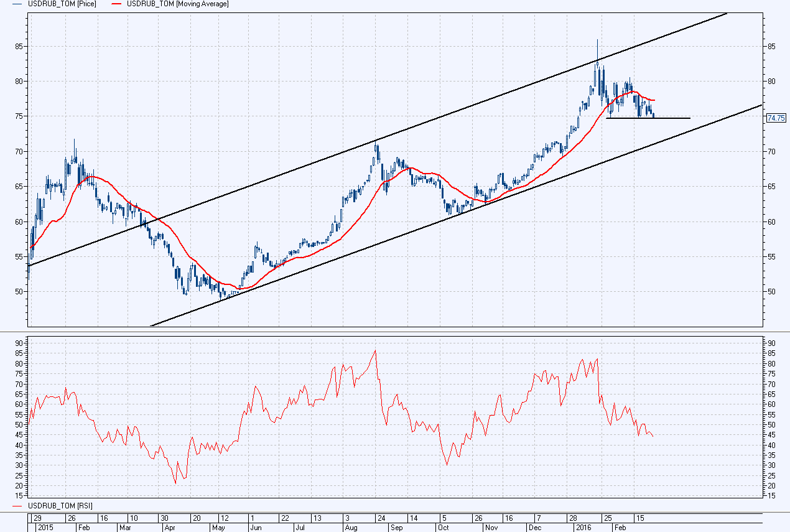Click the Mar month label
Screen dimensions: 790x532
(125, 527)
